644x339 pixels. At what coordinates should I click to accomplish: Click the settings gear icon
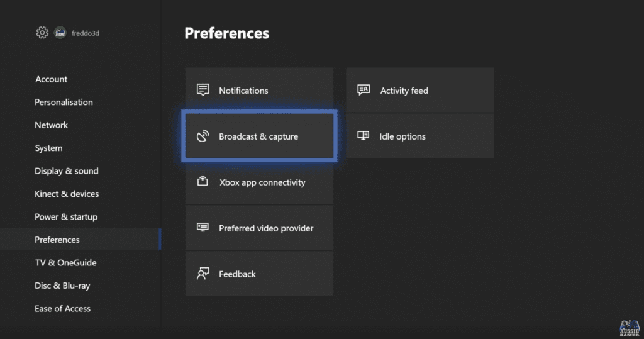tap(42, 33)
